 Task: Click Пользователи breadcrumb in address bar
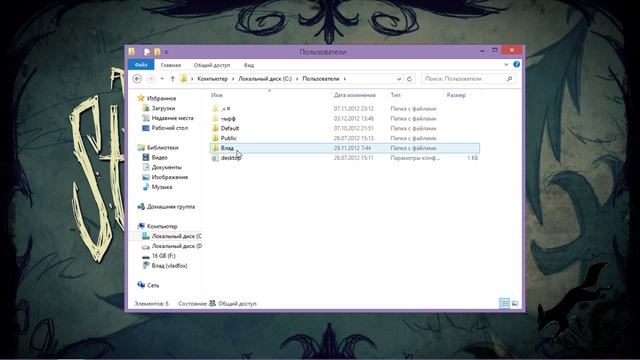(x=321, y=79)
